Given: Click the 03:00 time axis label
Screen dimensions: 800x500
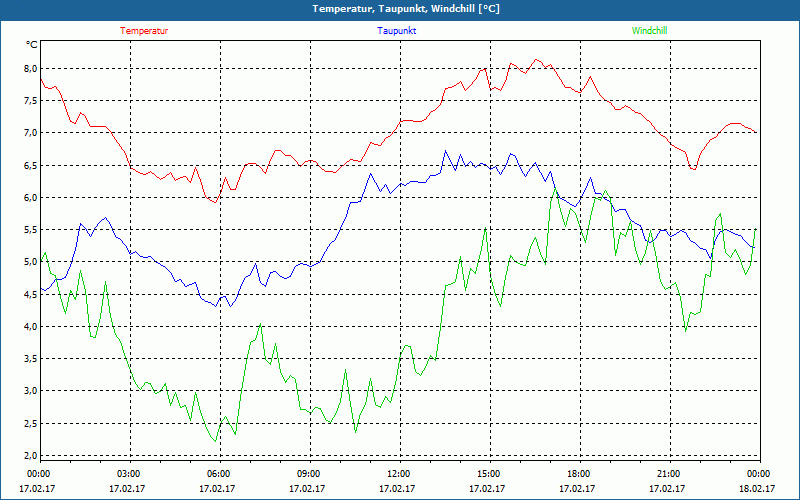Looking at the screenshot, I should [x=128, y=474].
